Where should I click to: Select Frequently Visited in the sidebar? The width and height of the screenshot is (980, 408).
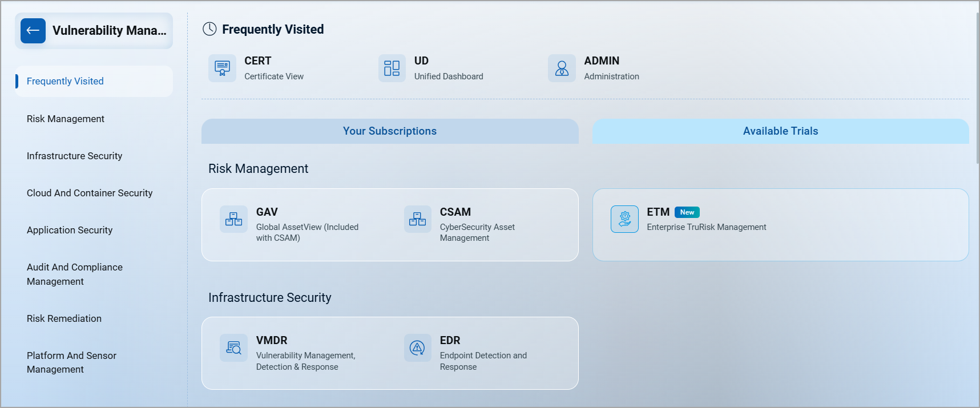click(94, 81)
